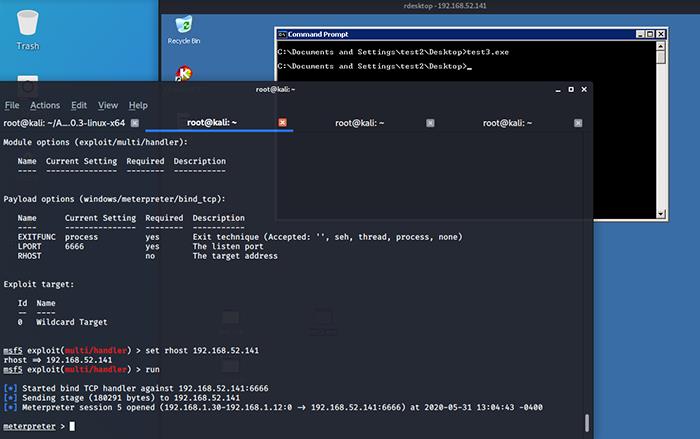Click 'Module options (exploit/multi/handler)' heading
This screenshot has width=700, height=439.
[x=96, y=142]
